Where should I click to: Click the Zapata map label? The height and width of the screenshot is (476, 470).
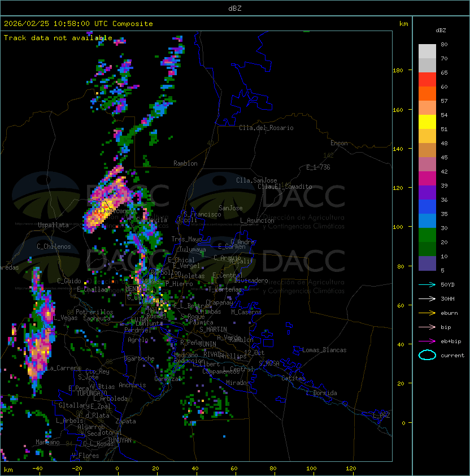point(125,421)
